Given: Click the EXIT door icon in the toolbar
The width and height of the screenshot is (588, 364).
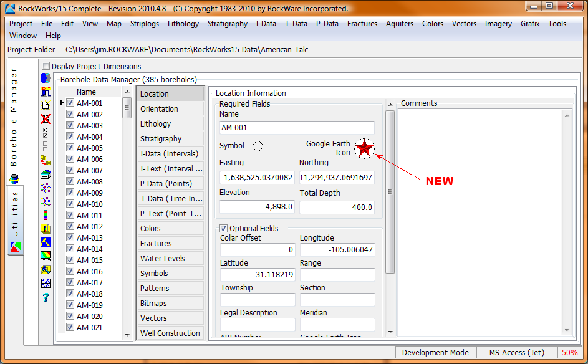Looking at the screenshot, I should click(46, 92).
